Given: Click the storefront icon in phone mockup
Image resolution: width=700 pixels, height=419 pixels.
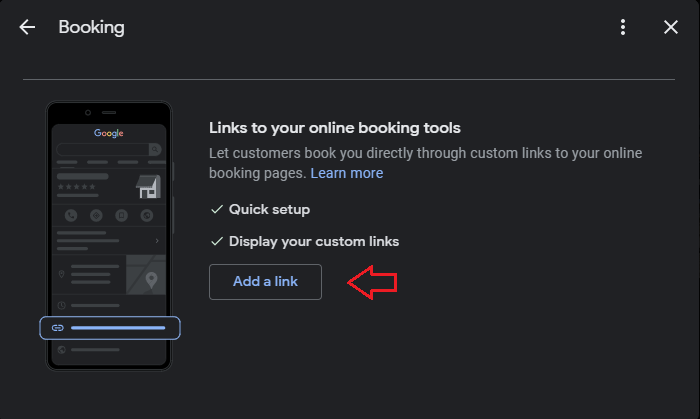Looking at the screenshot, I should (x=148, y=187).
